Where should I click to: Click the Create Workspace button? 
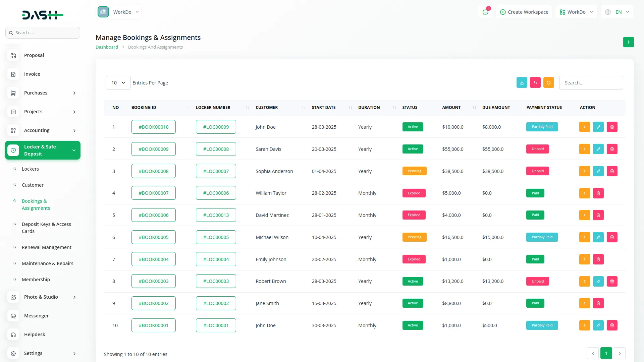pos(524,12)
